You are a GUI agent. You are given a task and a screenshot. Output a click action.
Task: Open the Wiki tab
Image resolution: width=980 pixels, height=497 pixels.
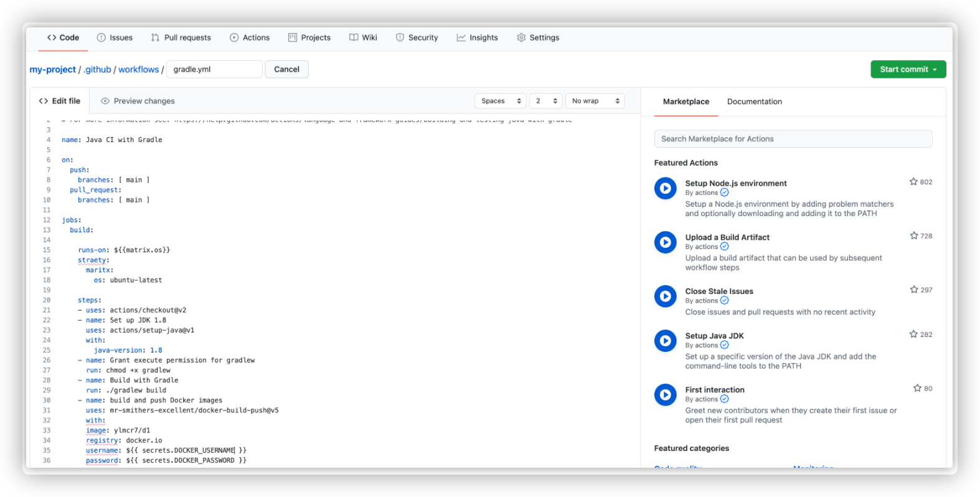click(x=363, y=37)
